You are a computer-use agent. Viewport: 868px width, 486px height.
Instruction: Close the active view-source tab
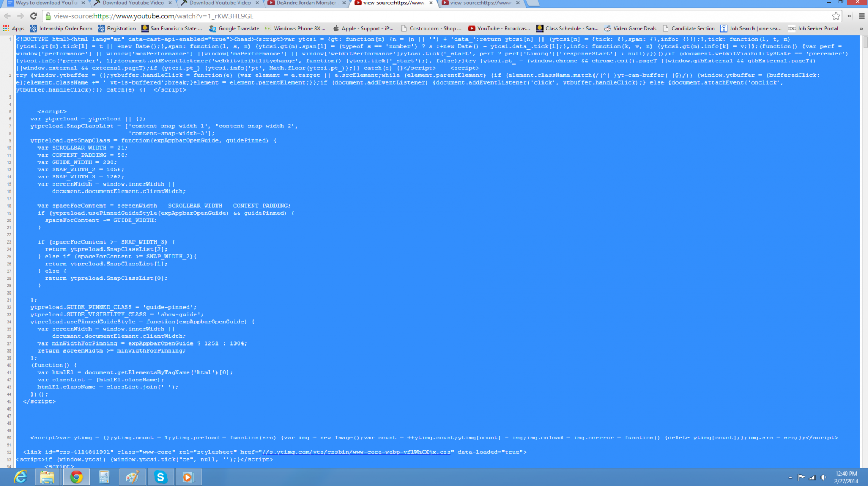pos(431,3)
